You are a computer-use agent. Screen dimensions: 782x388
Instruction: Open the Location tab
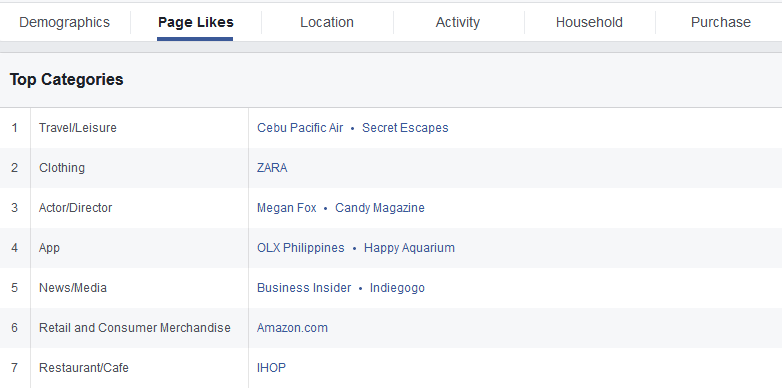[327, 22]
